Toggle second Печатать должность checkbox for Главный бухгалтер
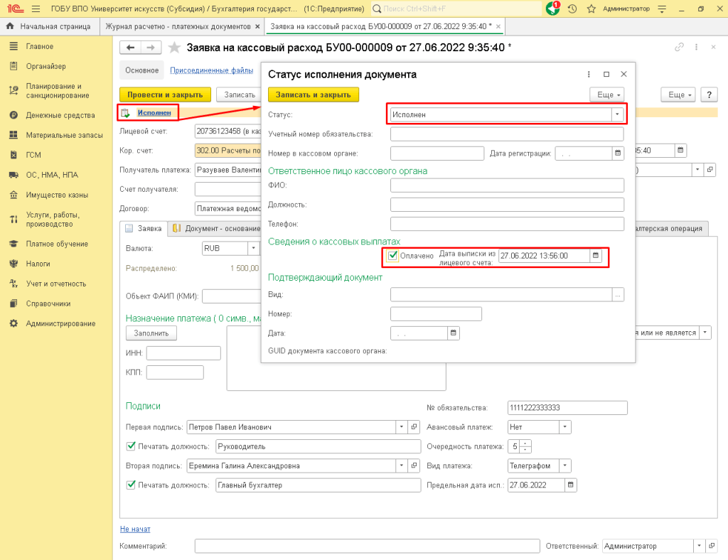Viewport: 728px width, 560px height. click(130, 485)
